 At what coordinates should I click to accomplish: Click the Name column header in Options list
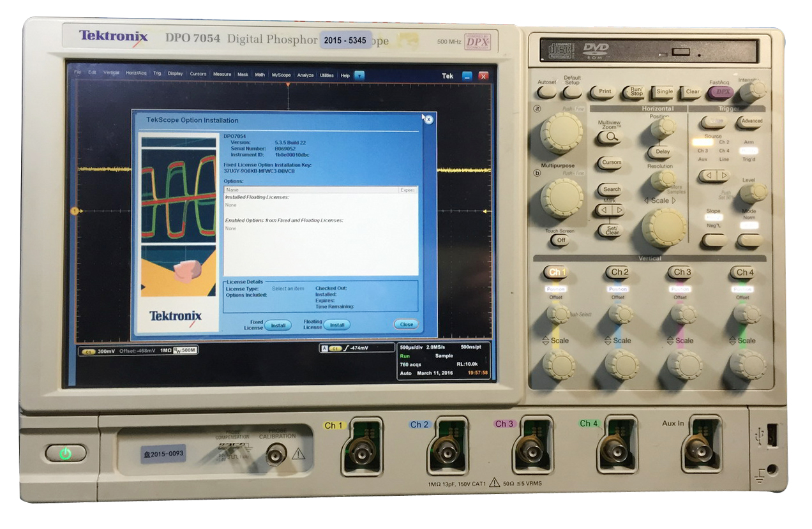point(311,190)
